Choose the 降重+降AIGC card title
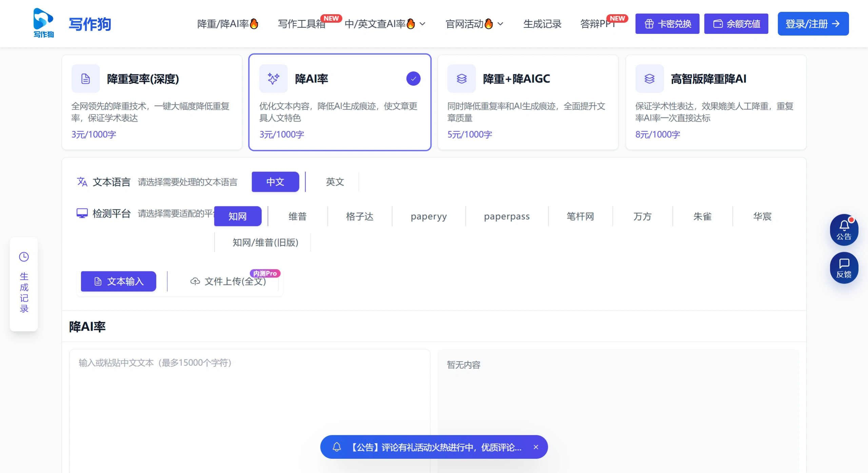Image resolution: width=868 pixels, height=473 pixels. click(x=516, y=79)
